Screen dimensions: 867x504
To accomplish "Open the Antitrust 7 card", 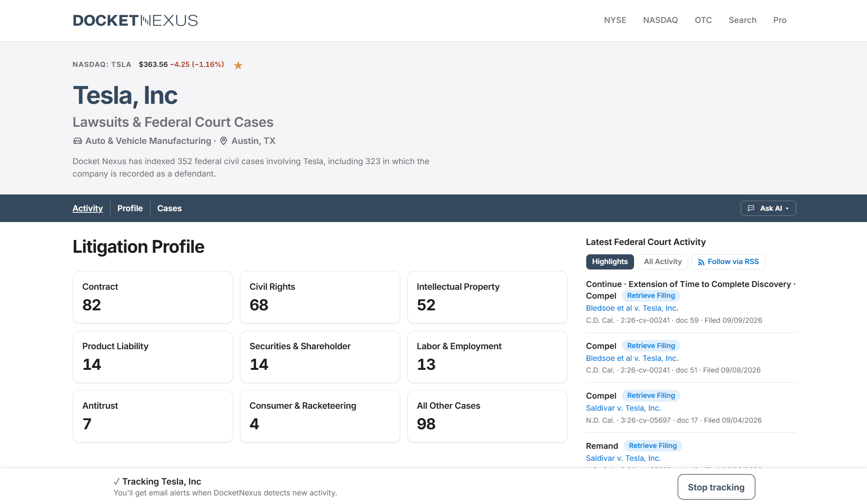I will coord(153,416).
